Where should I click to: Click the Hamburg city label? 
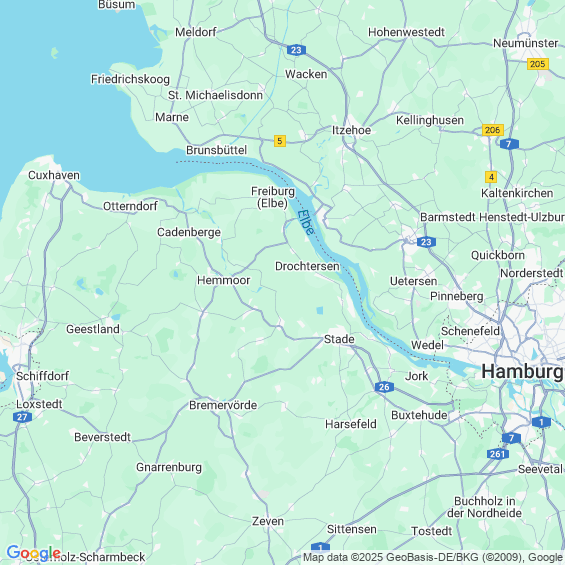click(x=522, y=371)
